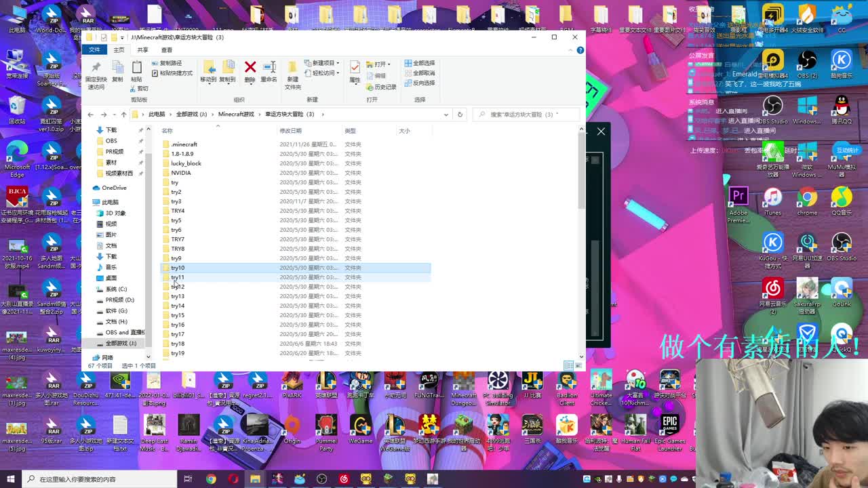Image resolution: width=868 pixels, height=488 pixels.
Task: Click Select All (全部选择) in ribbon
Action: point(420,63)
